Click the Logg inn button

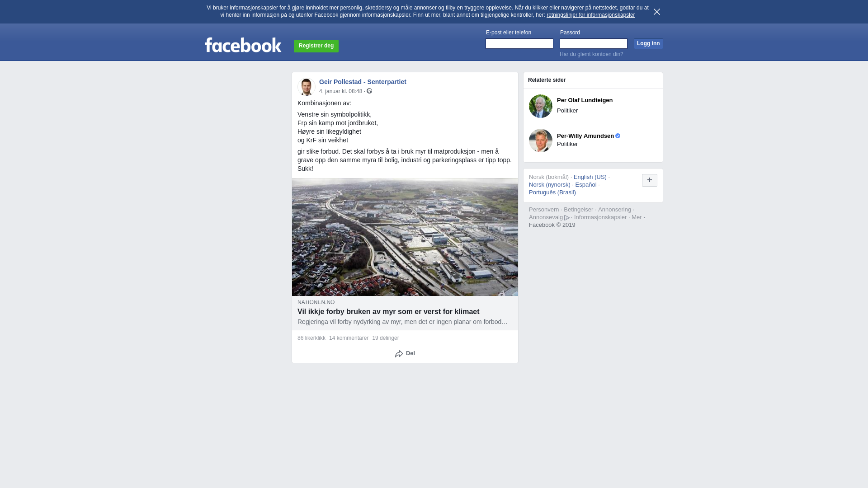[x=648, y=43]
